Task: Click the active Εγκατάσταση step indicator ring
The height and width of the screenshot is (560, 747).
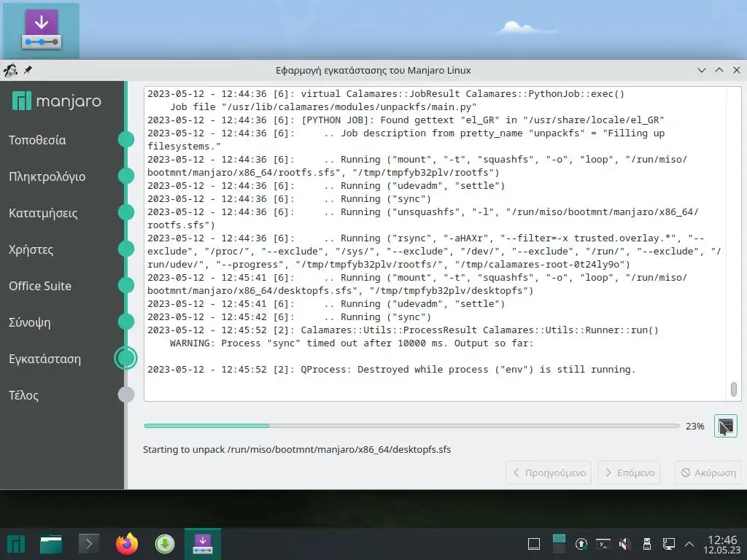Action: tap(125, 358)
